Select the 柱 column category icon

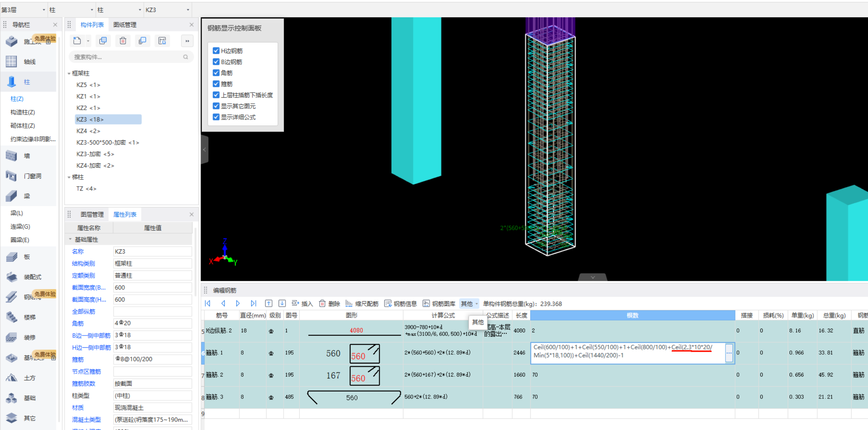[12, 81]
